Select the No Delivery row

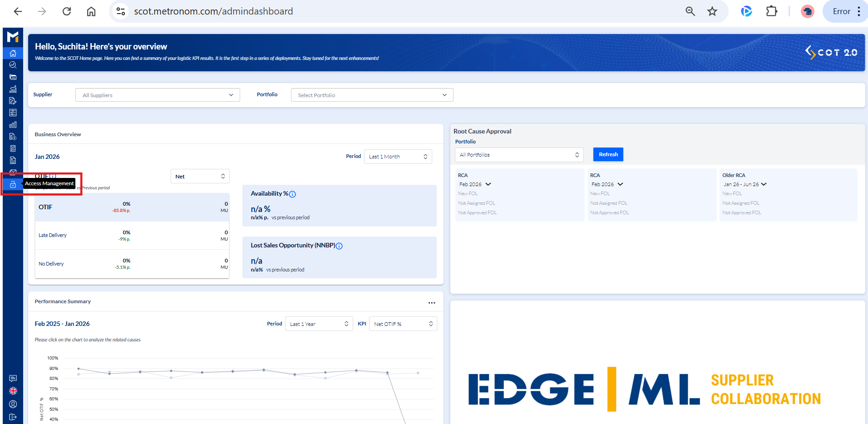(x=132, y=264)
